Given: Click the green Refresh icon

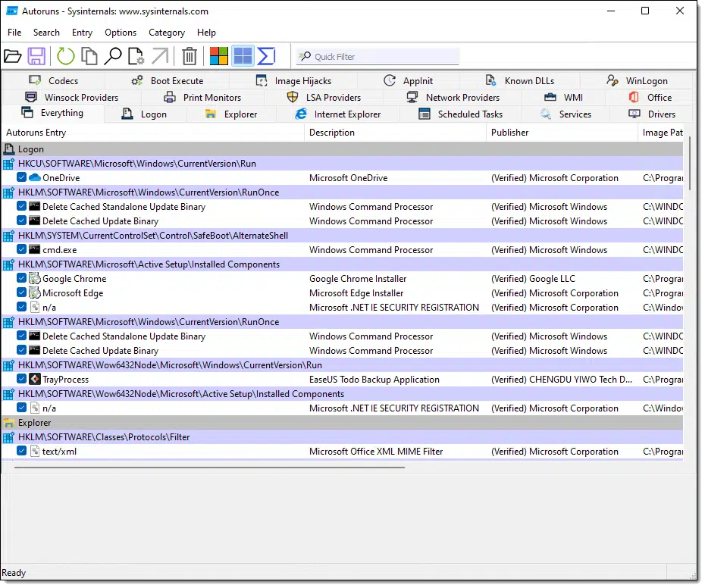Looking at the screenshot, I should click(x=66, y=56).
